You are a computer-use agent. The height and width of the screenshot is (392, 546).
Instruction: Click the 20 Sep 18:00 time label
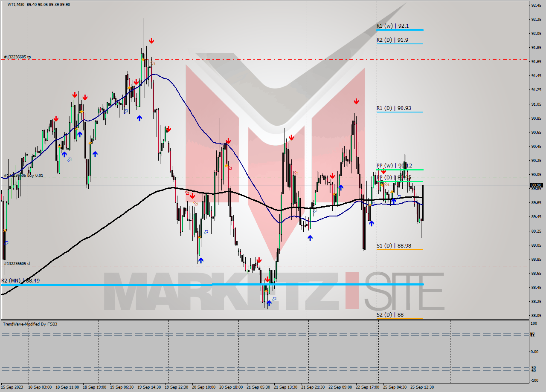[231, 387]
